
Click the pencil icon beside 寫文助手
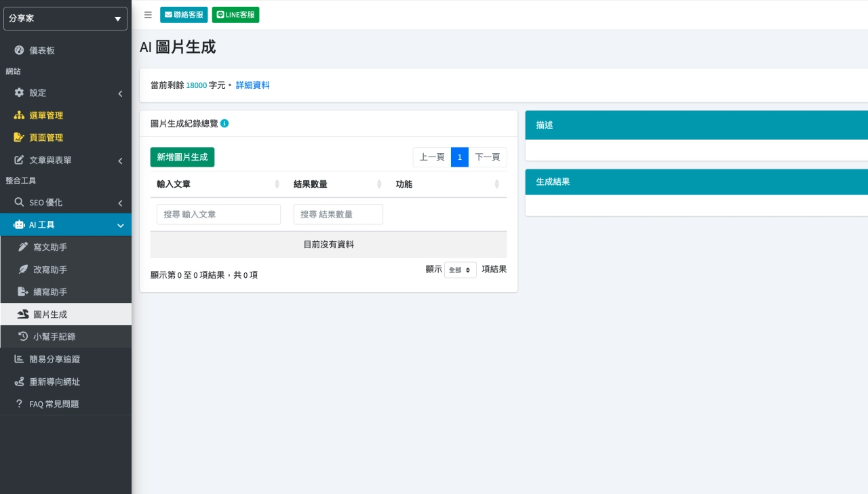[x=23, y=247]
